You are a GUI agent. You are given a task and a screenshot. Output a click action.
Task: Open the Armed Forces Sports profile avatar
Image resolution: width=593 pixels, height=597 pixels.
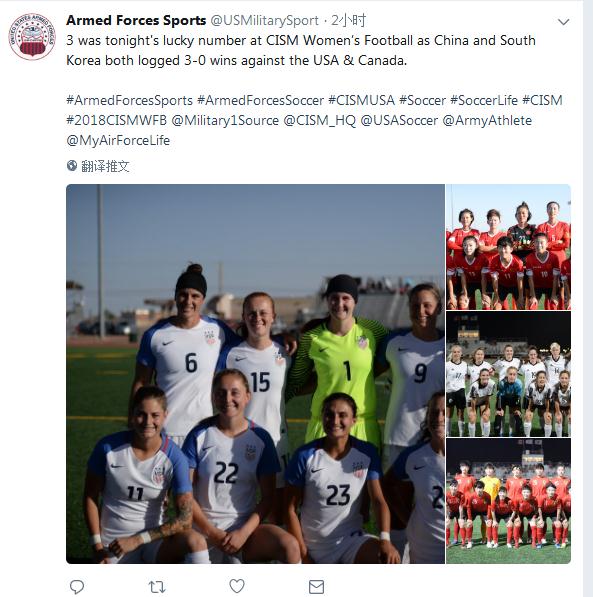[32, 37]
